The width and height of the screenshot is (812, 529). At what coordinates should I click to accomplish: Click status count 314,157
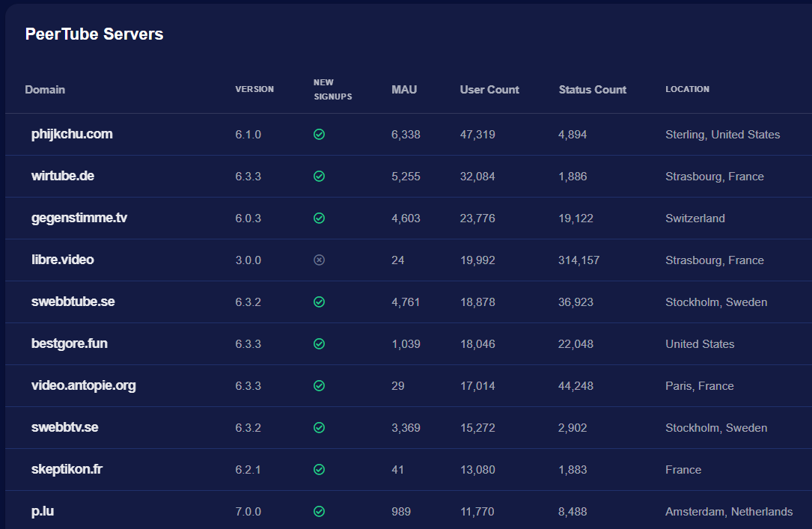click(x=579, y=260)
